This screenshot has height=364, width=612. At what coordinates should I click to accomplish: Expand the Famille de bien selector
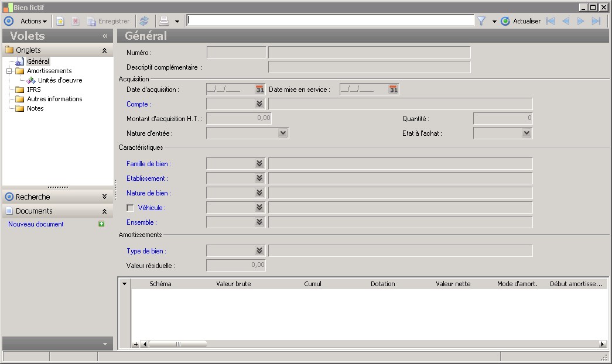[x=259, y=164]
